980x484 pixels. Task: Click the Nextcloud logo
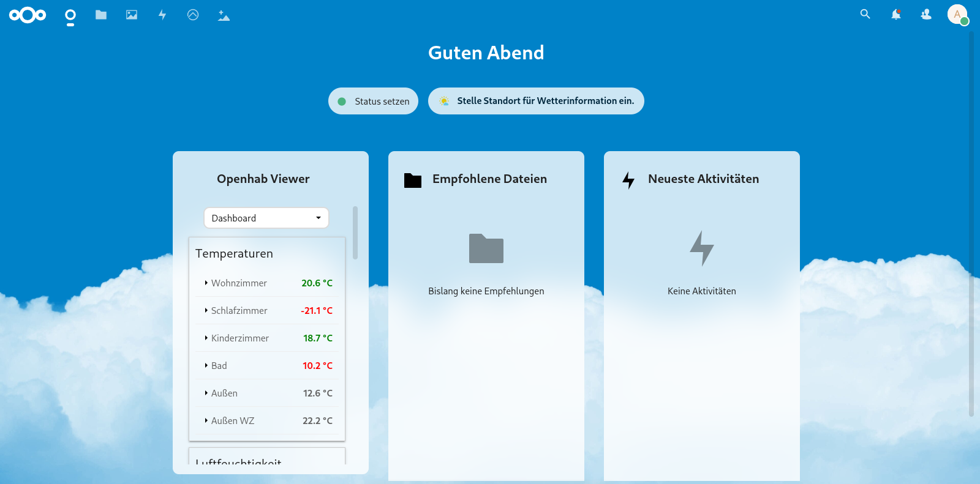coord(28,15)
